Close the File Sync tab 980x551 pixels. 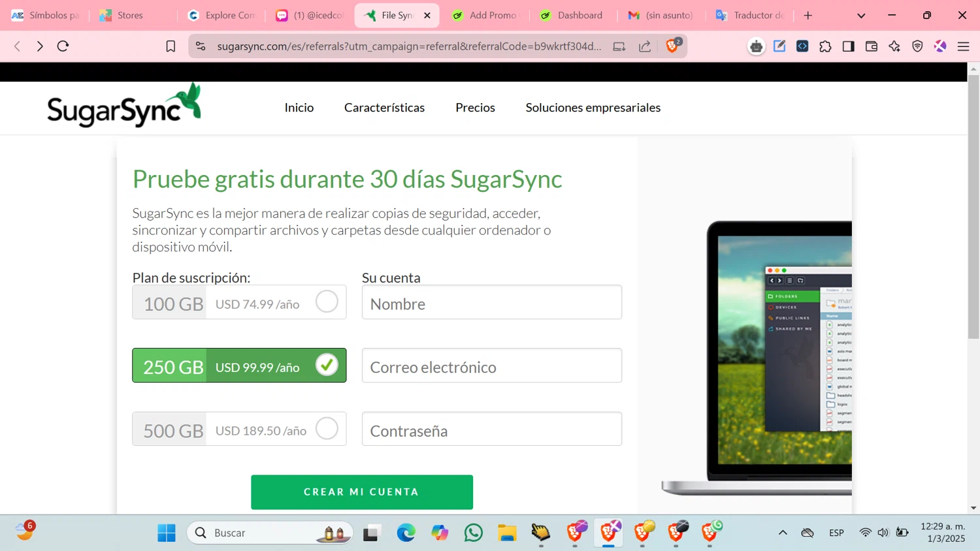[427, 15]
